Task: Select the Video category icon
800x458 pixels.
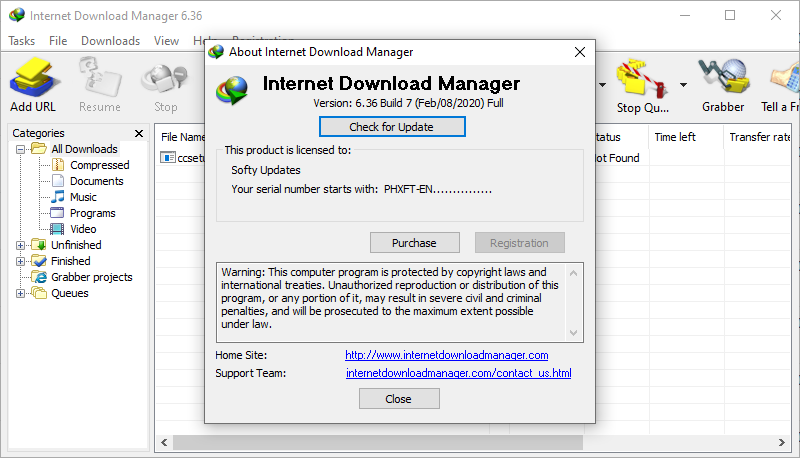Action: click(x=57, y=229)
